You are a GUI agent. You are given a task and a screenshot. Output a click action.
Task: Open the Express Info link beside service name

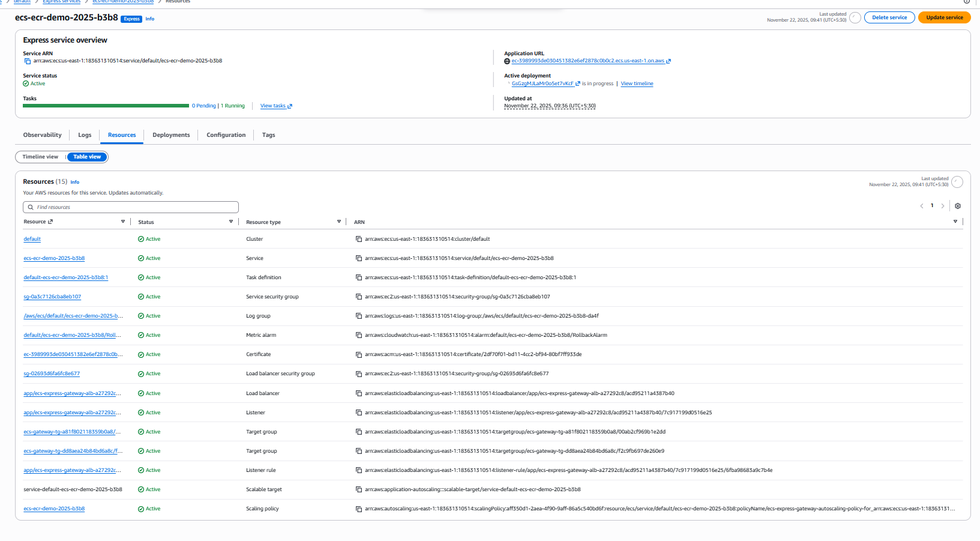150,19
